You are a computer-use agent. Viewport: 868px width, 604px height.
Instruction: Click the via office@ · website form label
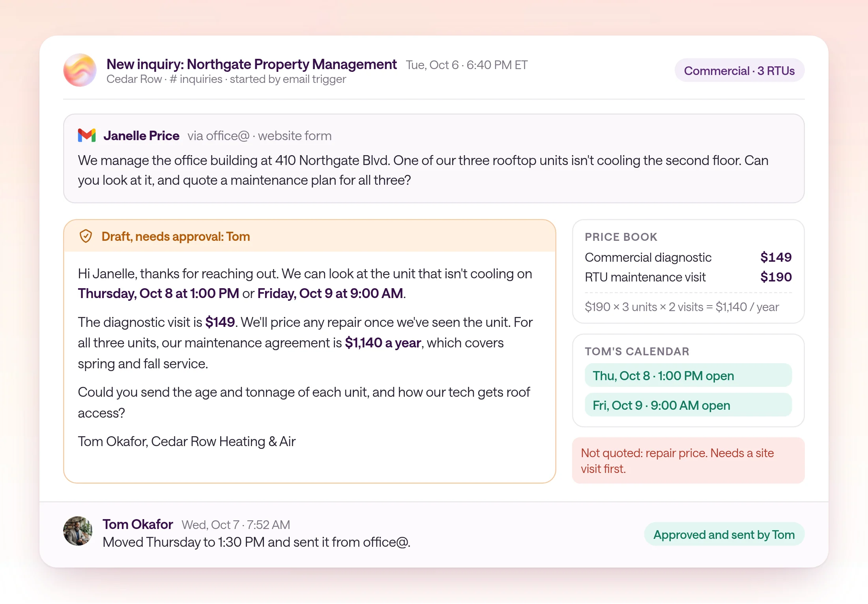tap(259, 136)
